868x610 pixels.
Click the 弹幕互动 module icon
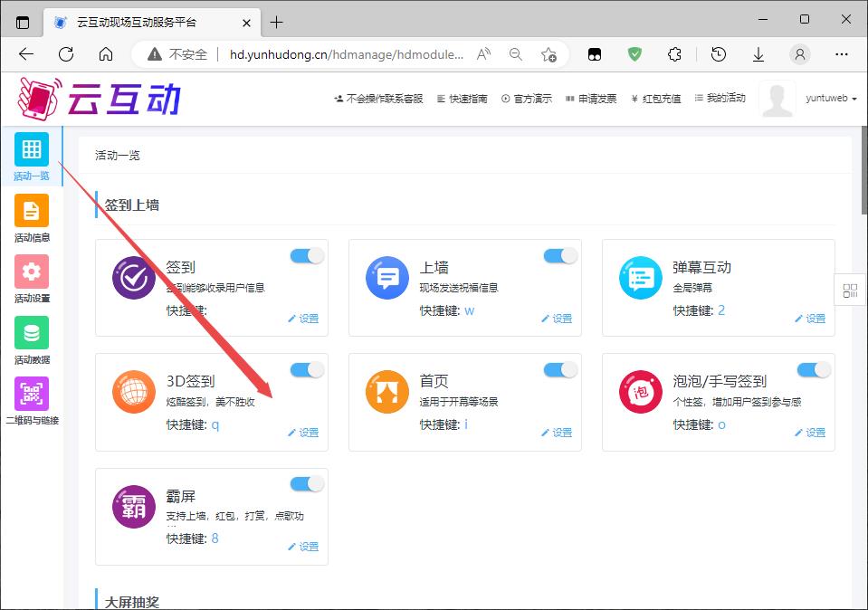(x=641, y=278)
